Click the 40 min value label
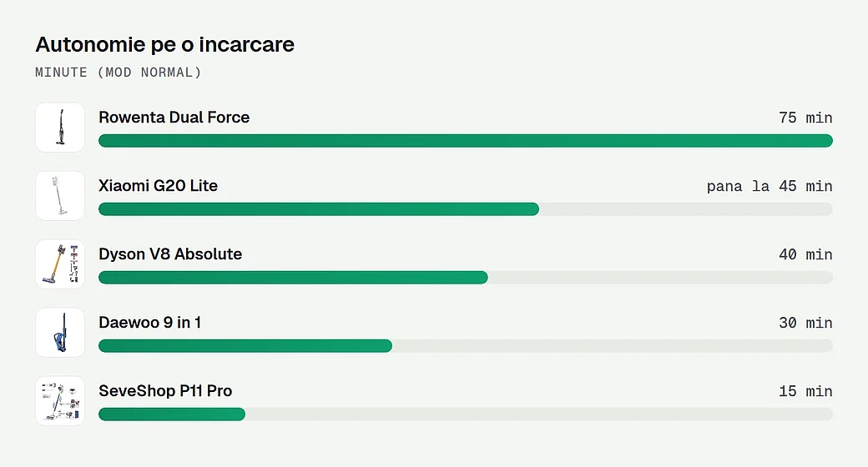This screenshot has height=467, width=868. pyautogui.click(x=805, y=254)
